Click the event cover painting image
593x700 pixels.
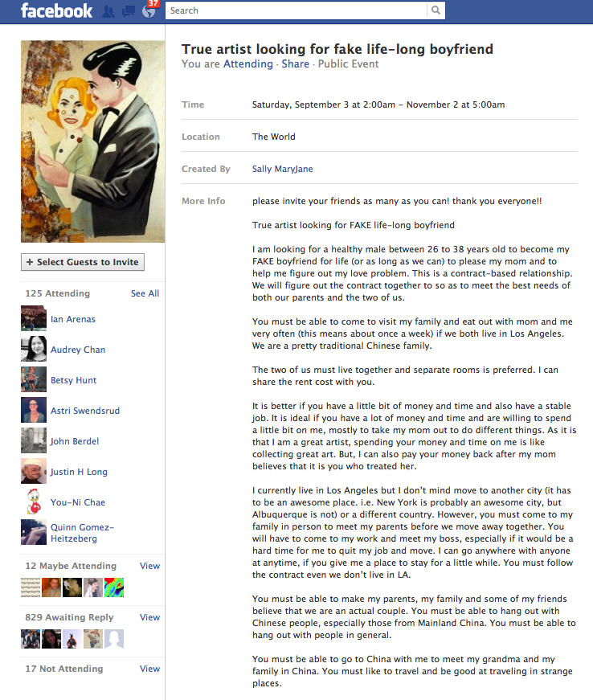pos(93,141)
